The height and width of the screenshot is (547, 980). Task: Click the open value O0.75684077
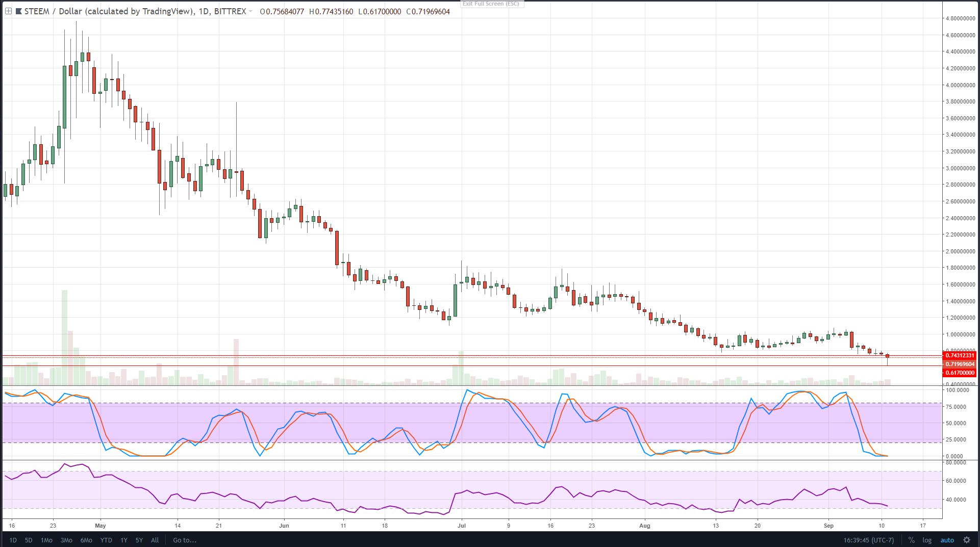pos(282,11)
